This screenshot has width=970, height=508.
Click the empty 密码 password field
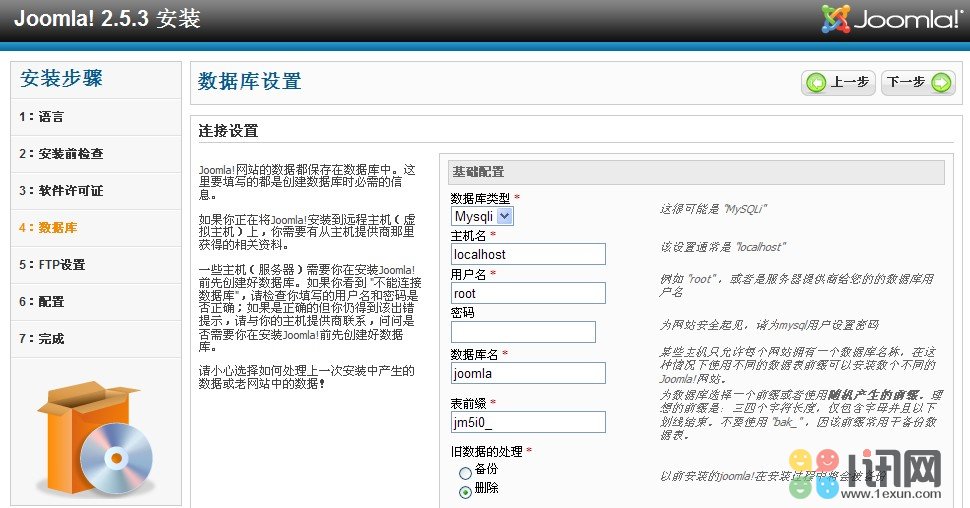coord(523,332)
